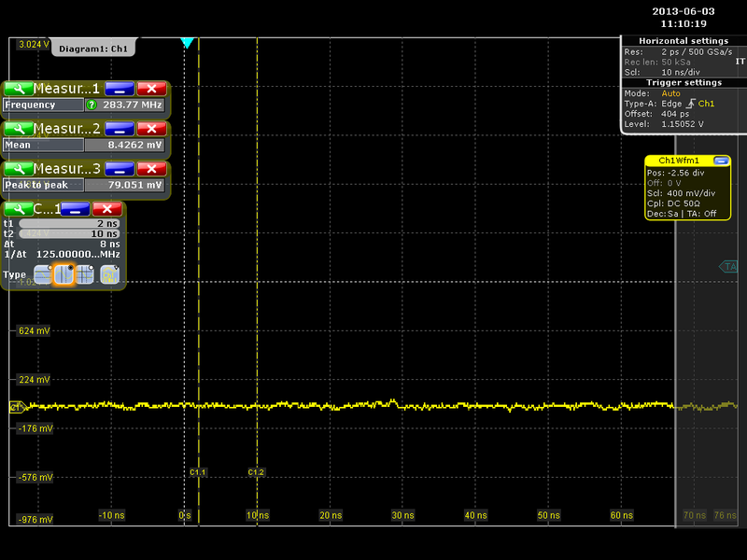
Task: Select horizontal cursor type
Action: (x=43, y=274)
